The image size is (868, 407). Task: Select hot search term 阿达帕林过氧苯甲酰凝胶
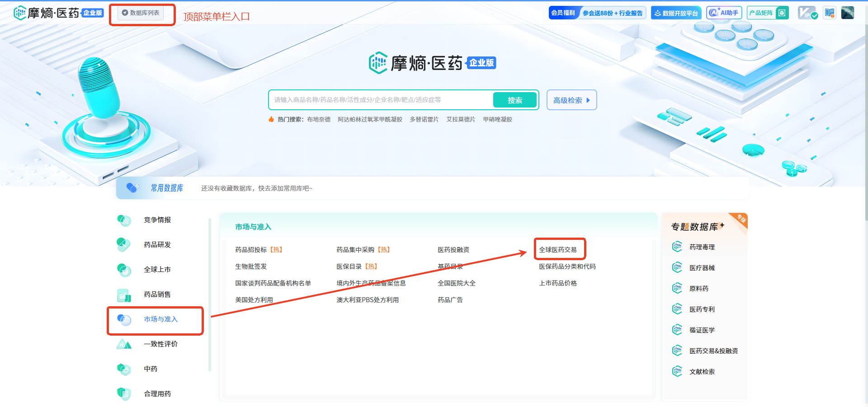370,119
